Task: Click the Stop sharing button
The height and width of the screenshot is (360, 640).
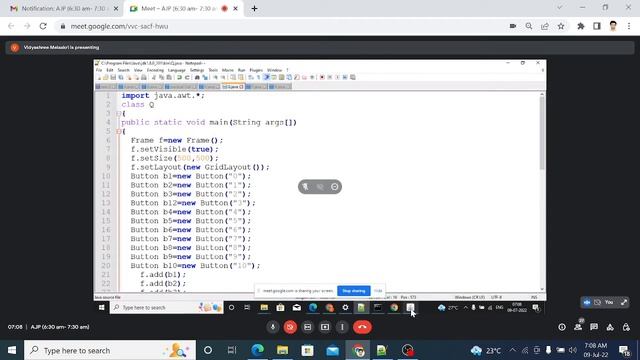Action: coord(354,291)
